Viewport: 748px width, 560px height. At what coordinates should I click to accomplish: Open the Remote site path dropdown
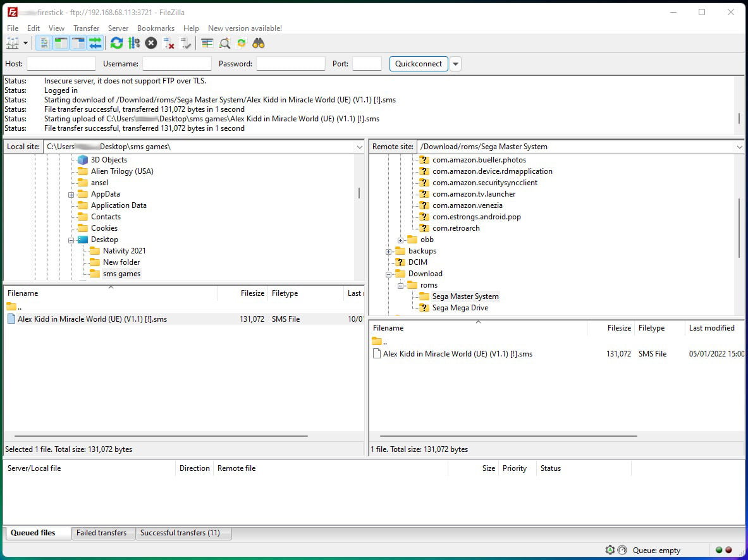pyautogui.click(x=739, y=147)
